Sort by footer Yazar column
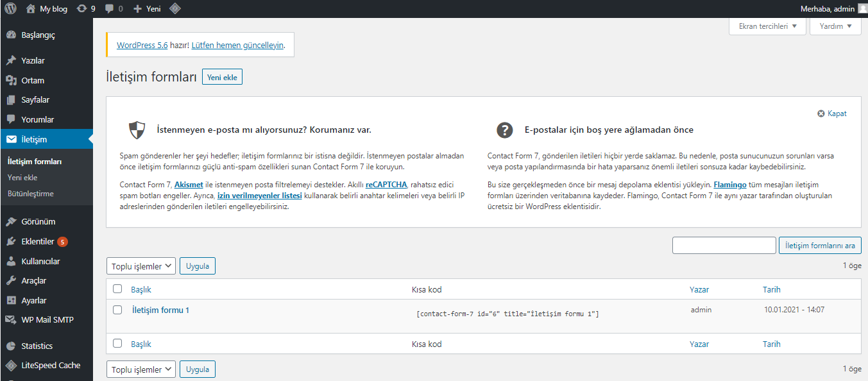This screenshot has width=868, height=381. 699,344
